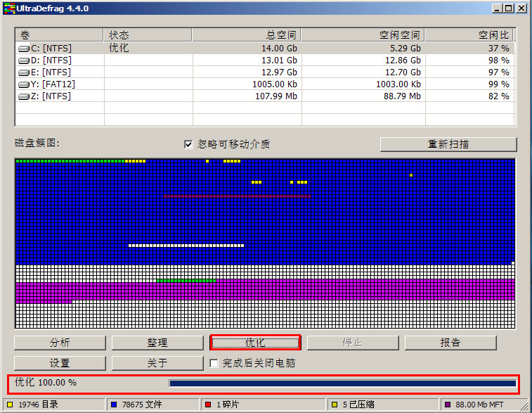Screen dimensions: 532x413
Task: Click the drive icon for E: [NTFS]
Action: click(24, 72)
